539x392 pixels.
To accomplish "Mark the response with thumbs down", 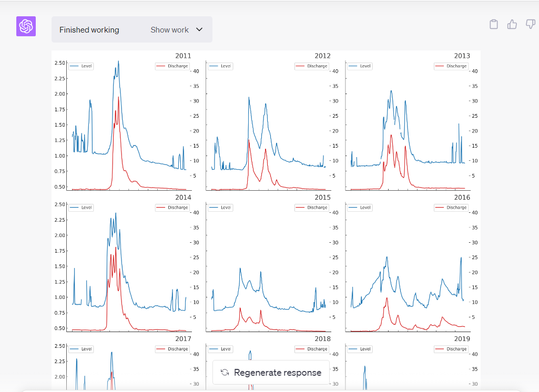I will 530,24.
